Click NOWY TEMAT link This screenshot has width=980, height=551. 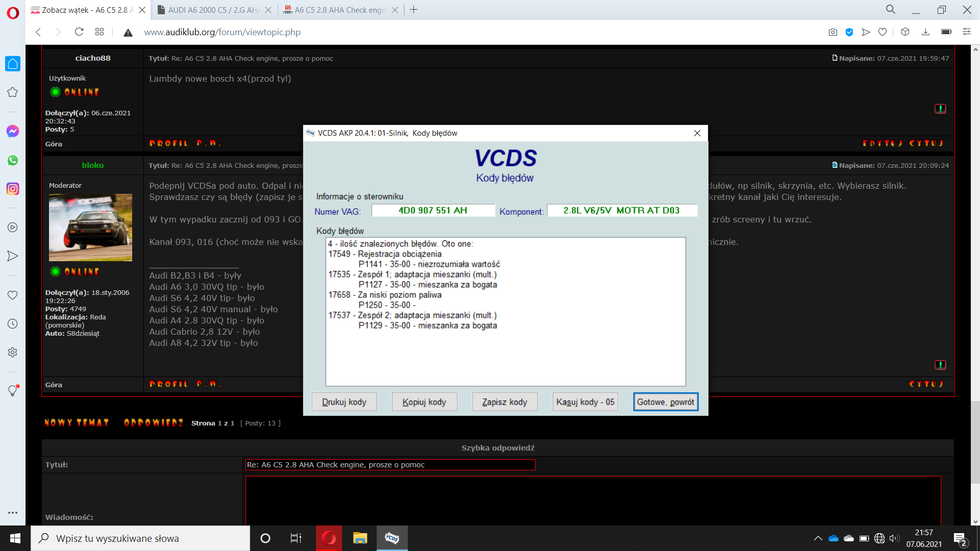[x=77, y=423]
